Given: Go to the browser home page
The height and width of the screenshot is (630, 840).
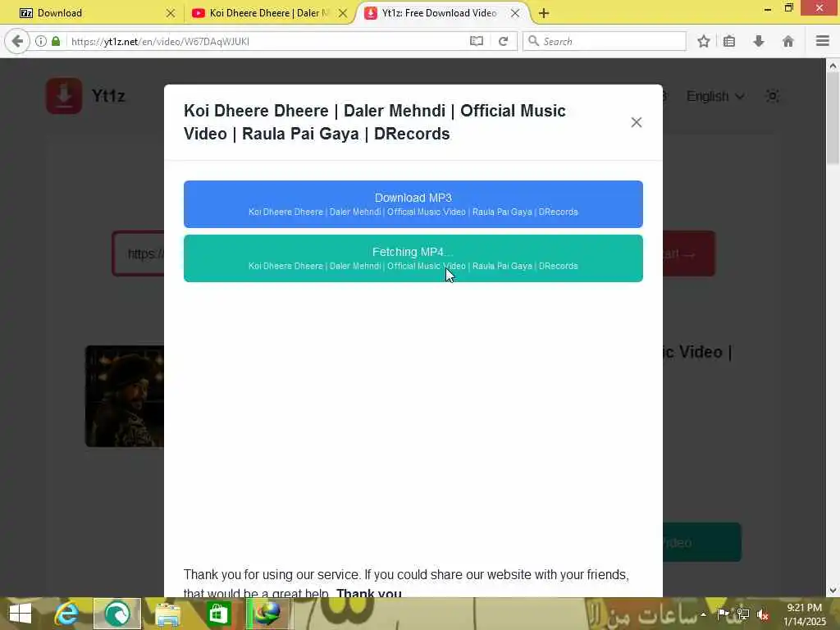Looking at the screenshot, I should [788, 41].
